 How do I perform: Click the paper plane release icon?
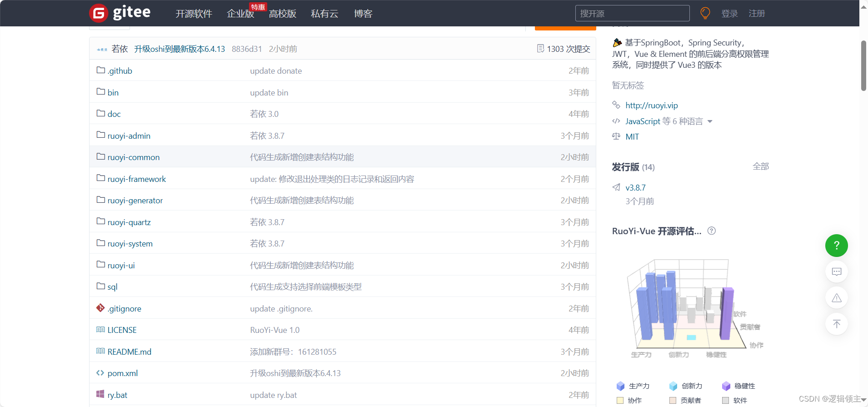(x=616, y=187)
